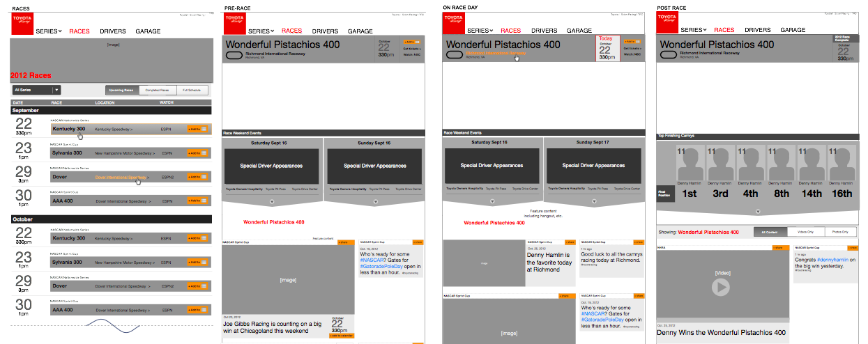
Task: Add the October Kentucky 300 race to calendar
Action: [x=197, y=238]
